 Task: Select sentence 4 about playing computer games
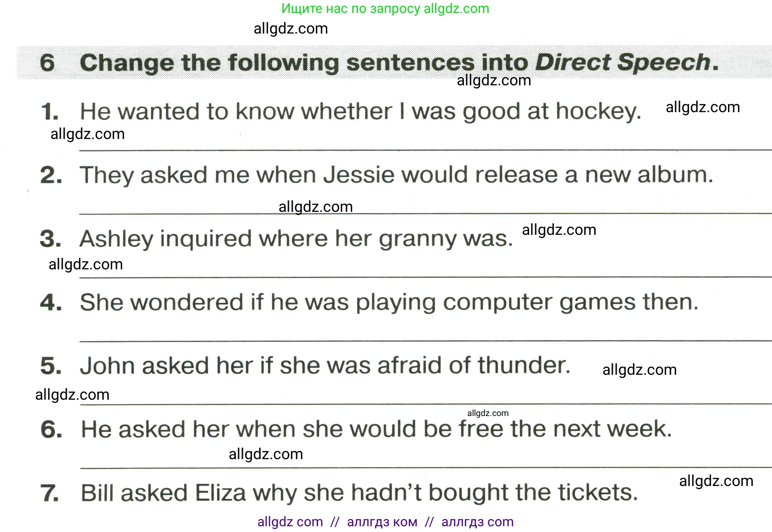[x=389, y=302]
